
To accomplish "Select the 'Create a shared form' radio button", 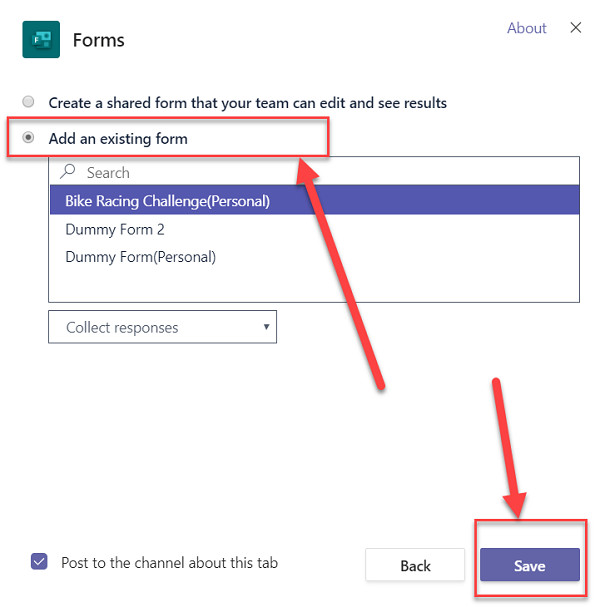I will click(28, 102).
